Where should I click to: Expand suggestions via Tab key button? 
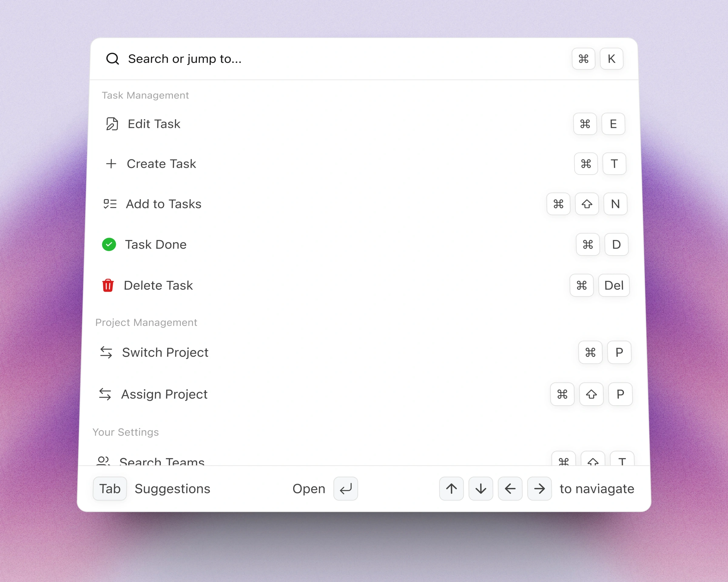[x=110, y=488]
